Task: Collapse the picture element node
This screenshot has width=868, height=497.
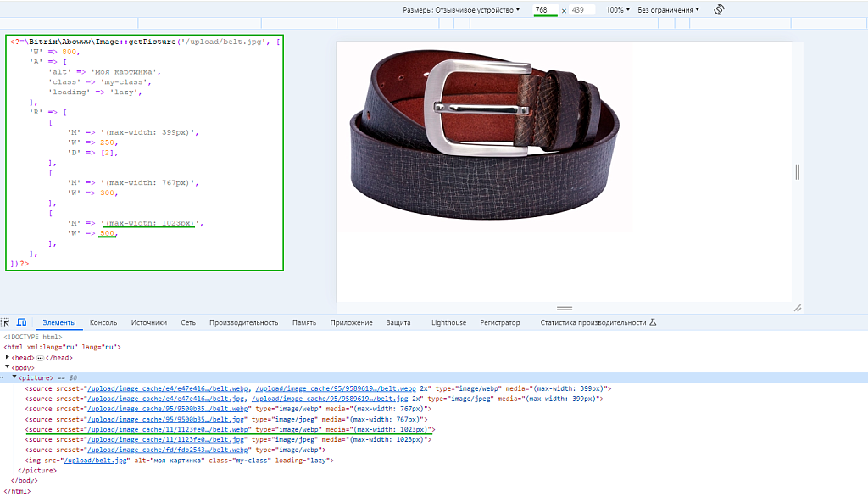Action: click(x=14, y=377)
